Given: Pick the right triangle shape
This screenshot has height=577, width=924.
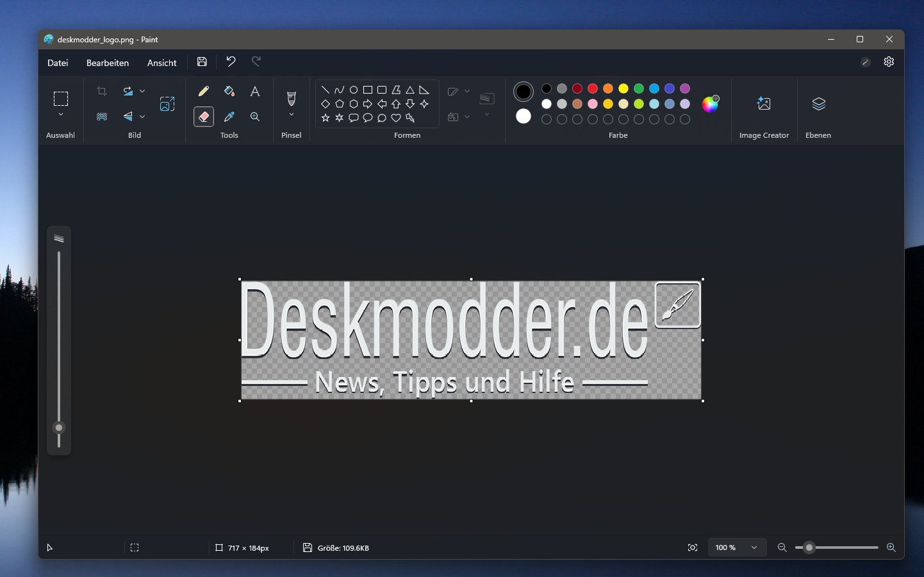Looking at the screenshot, I should pos(424,90).
